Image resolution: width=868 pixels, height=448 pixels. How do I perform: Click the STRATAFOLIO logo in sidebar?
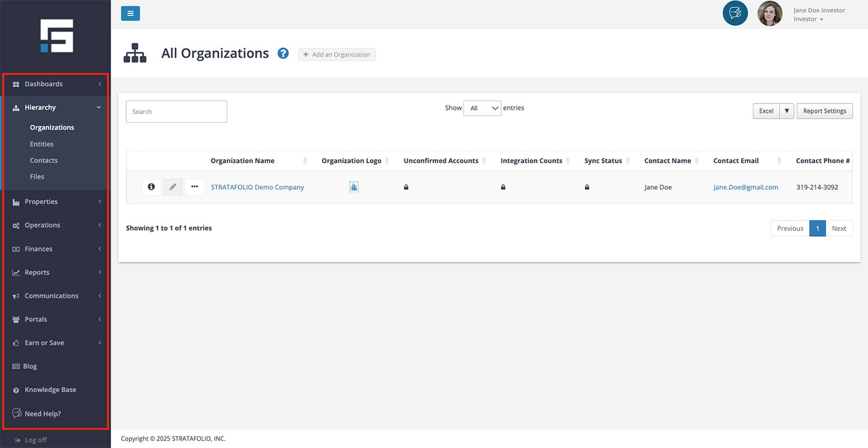[x=57, y=36]
